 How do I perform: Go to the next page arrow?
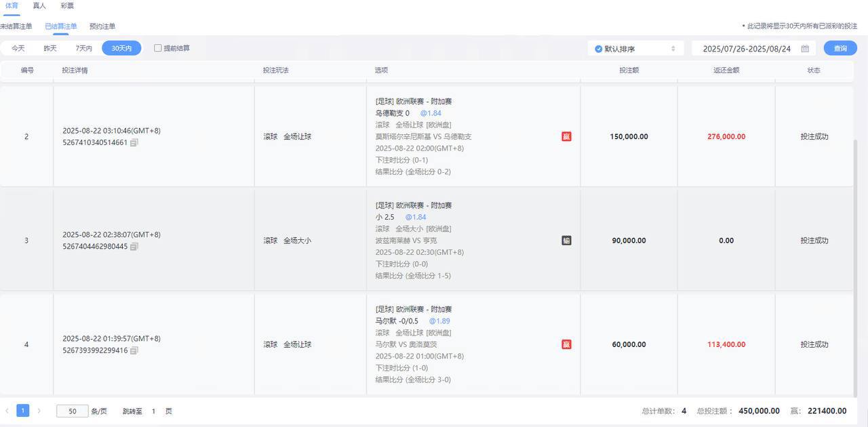pos(39,411)
